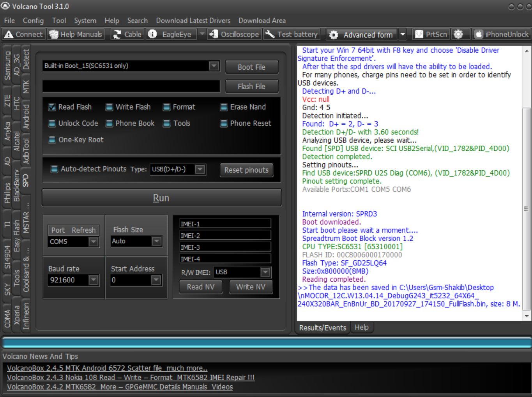Open the Baud rate 921600 dropdown
This screenshot has height=397, width=532.
(94, 280)
